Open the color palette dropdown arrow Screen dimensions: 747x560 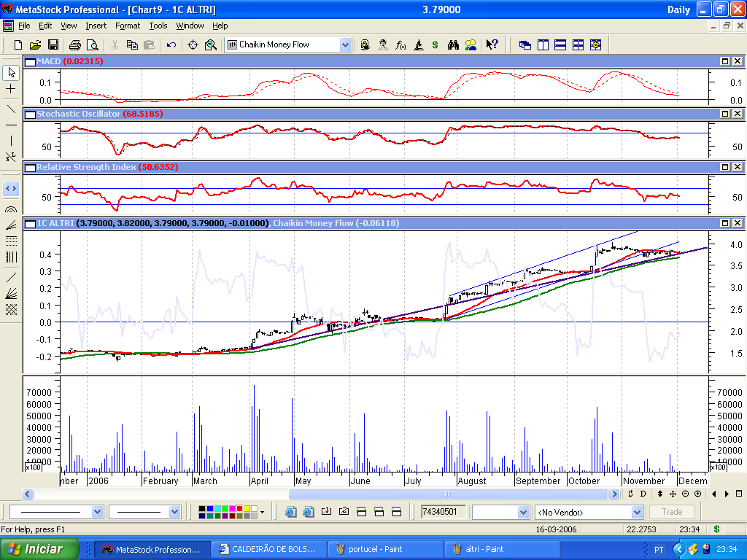click(x=262, y=513)
